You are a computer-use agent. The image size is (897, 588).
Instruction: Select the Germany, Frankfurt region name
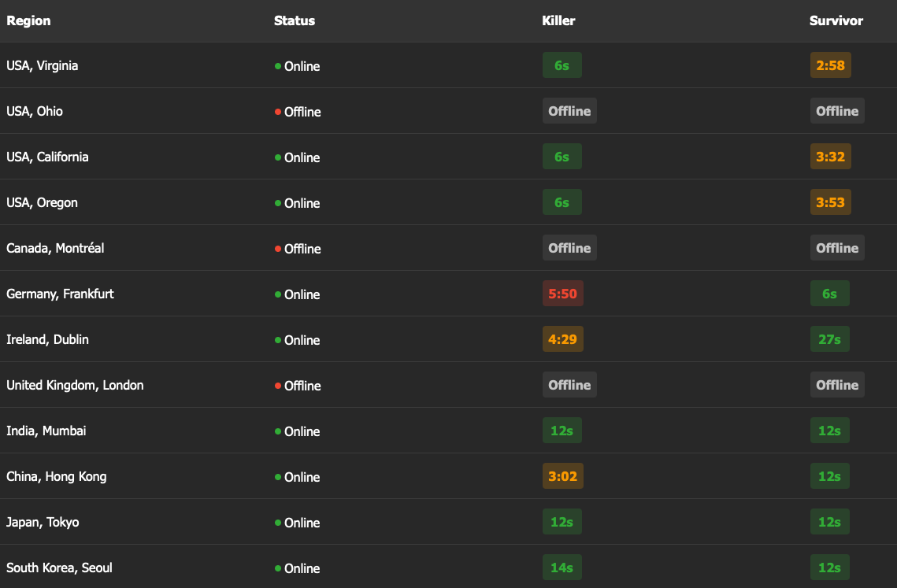click(x=60, y=294)
